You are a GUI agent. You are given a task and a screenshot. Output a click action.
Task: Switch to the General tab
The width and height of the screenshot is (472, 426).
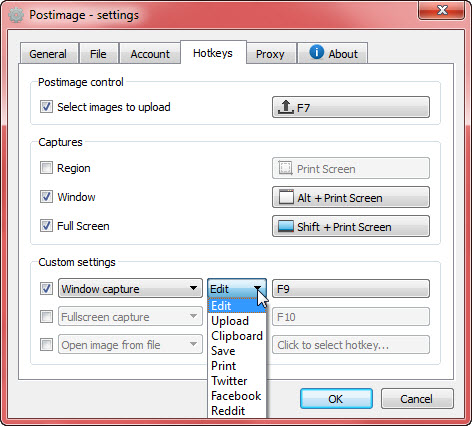(x=48, y=54)
